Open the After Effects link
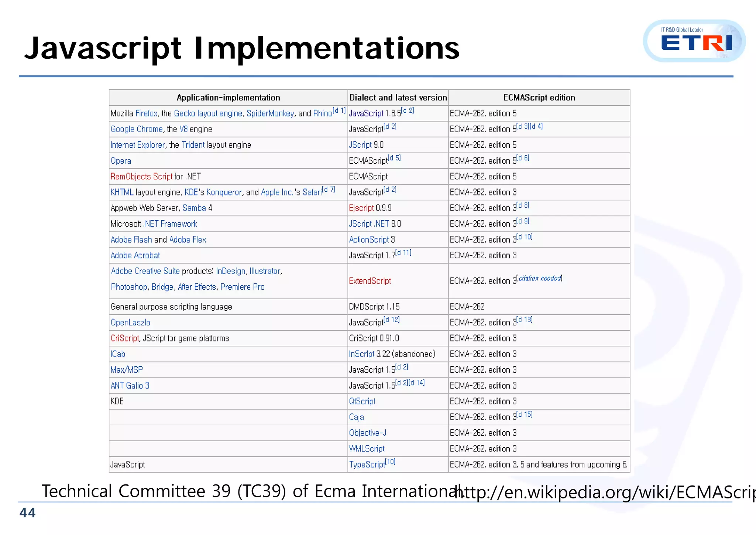Viewport: 756px width, 535px height. tap(197, 287)
